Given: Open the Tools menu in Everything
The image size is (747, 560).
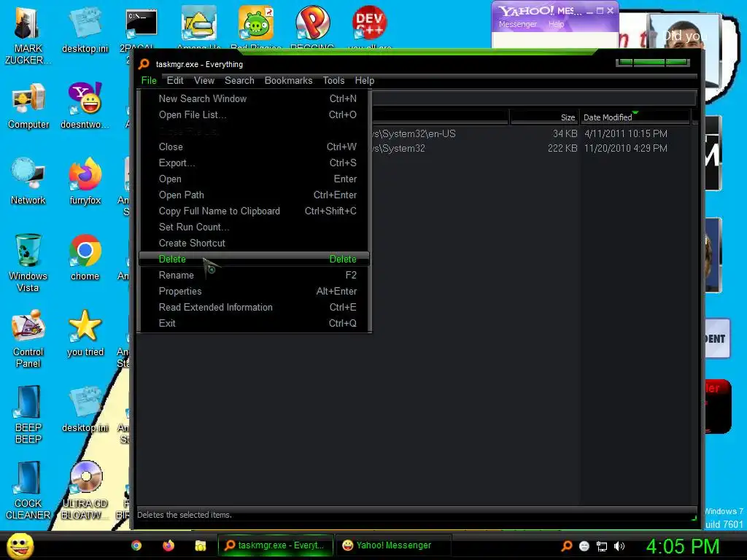Looking at the screenshot, I should pos(333,80).
